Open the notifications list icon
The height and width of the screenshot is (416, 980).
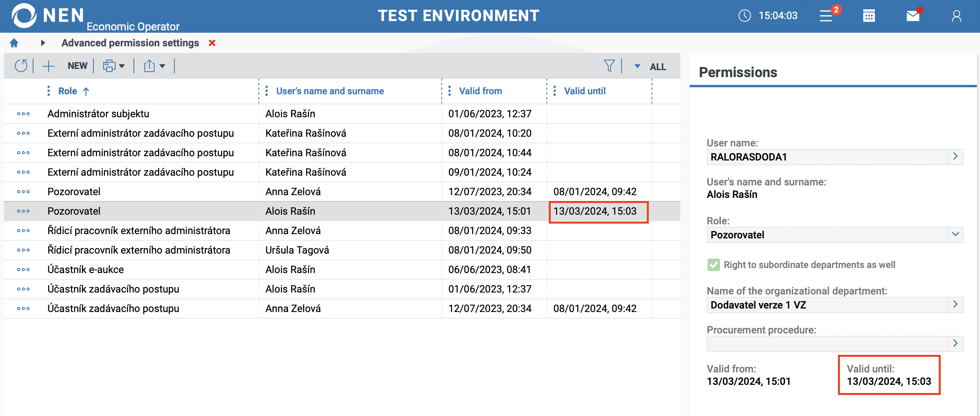pyautogui.click(x=826, y=16)
